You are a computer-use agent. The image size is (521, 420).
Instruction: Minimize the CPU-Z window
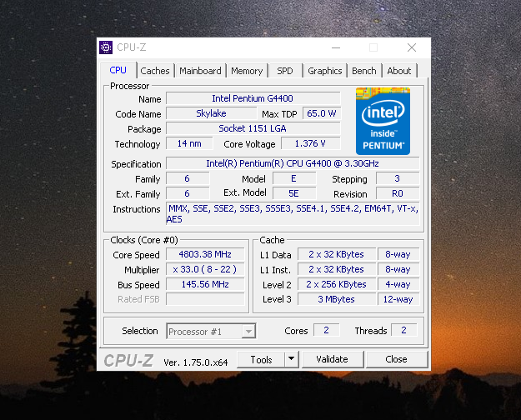(x=336, y=47)
